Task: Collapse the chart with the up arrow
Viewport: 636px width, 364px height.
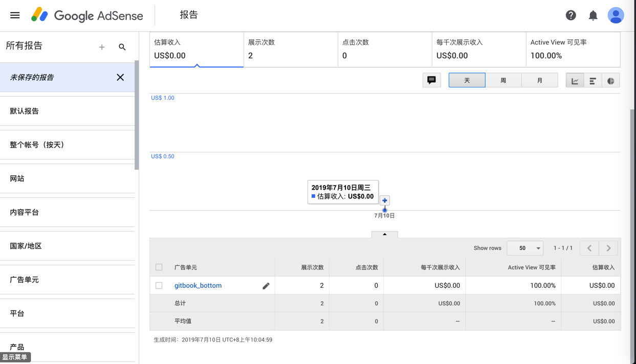Action: click(x=385, y=234)
